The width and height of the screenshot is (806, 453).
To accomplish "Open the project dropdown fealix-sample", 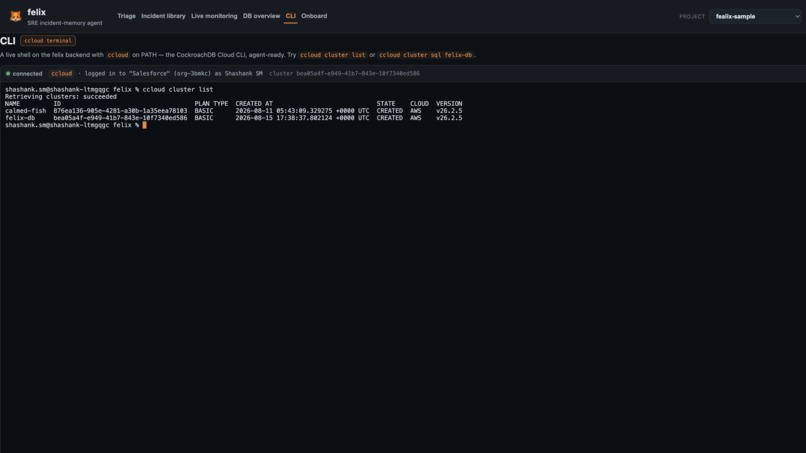I will click(x=756, y=16).
